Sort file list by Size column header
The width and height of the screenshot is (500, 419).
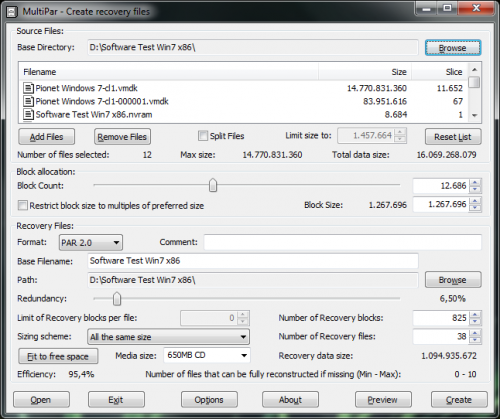click(365, 72)
